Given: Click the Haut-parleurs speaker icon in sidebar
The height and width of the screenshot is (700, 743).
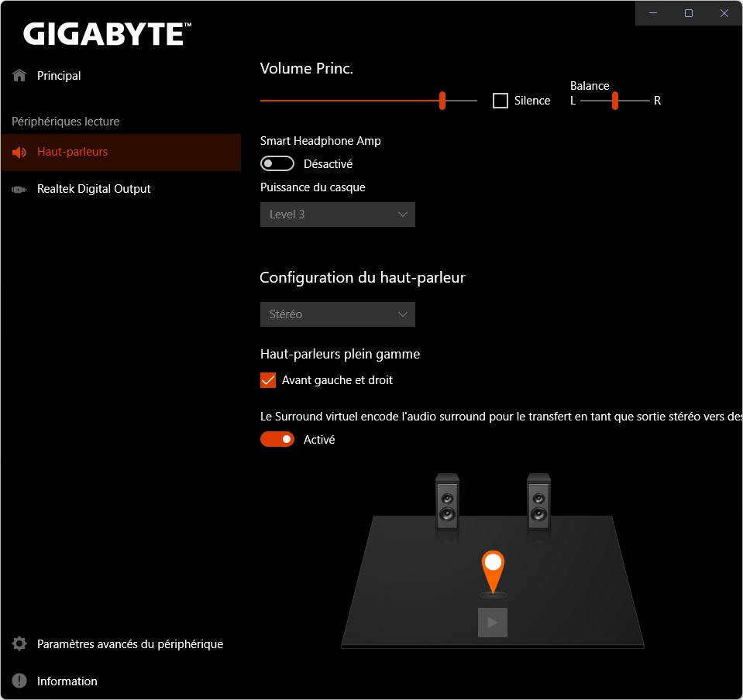Looking at the screenshot, I should pyautogui.click(x=19, y=153).
